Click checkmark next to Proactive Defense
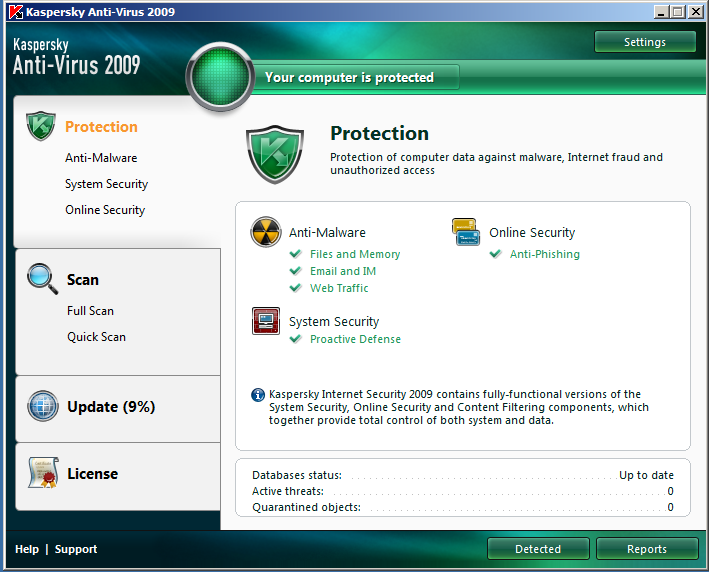 coord(296,339)
